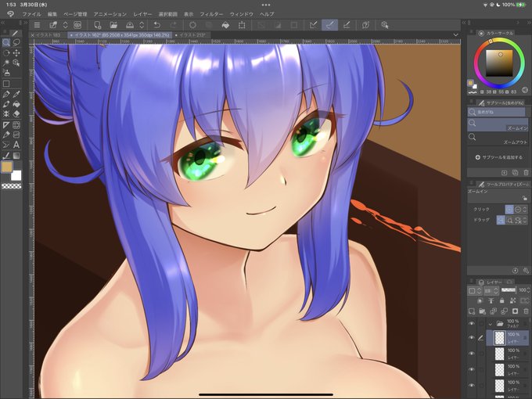Select the Gradient tool in left toolbox

pos(16,156)
